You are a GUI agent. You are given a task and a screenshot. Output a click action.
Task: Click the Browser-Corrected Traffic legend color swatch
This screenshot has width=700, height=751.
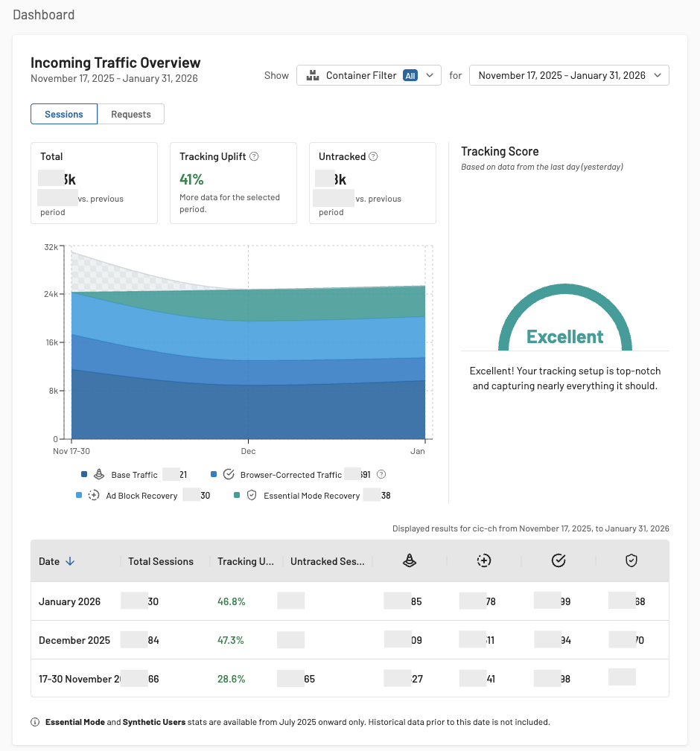pyautogui.click(x=214, y=475)
